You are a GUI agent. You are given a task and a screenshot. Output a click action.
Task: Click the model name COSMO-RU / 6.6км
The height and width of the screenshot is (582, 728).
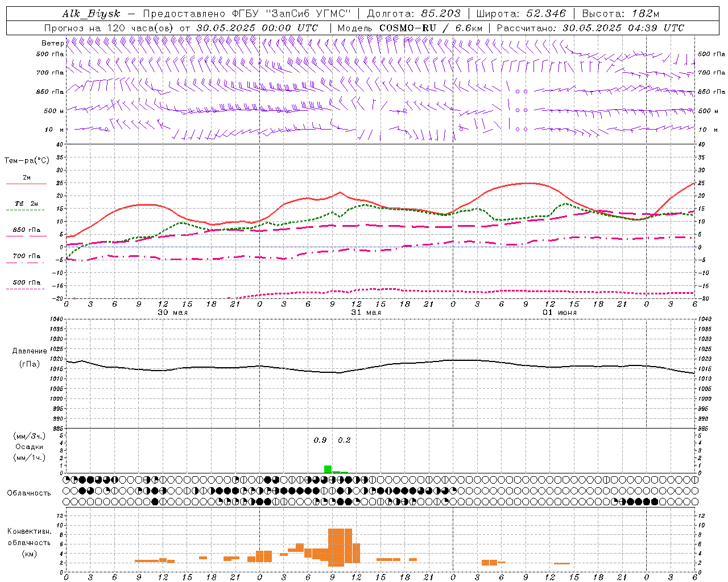[x=431, y=28]
